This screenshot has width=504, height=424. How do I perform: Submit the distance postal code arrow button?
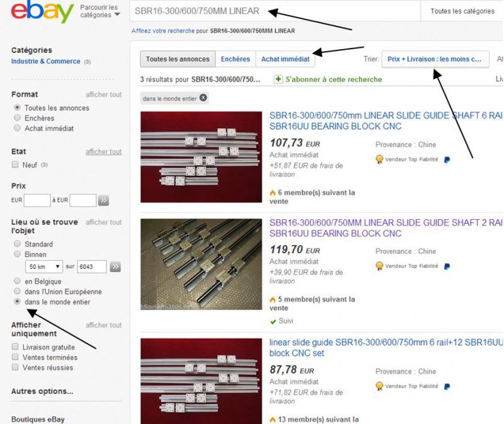point(115,266)
